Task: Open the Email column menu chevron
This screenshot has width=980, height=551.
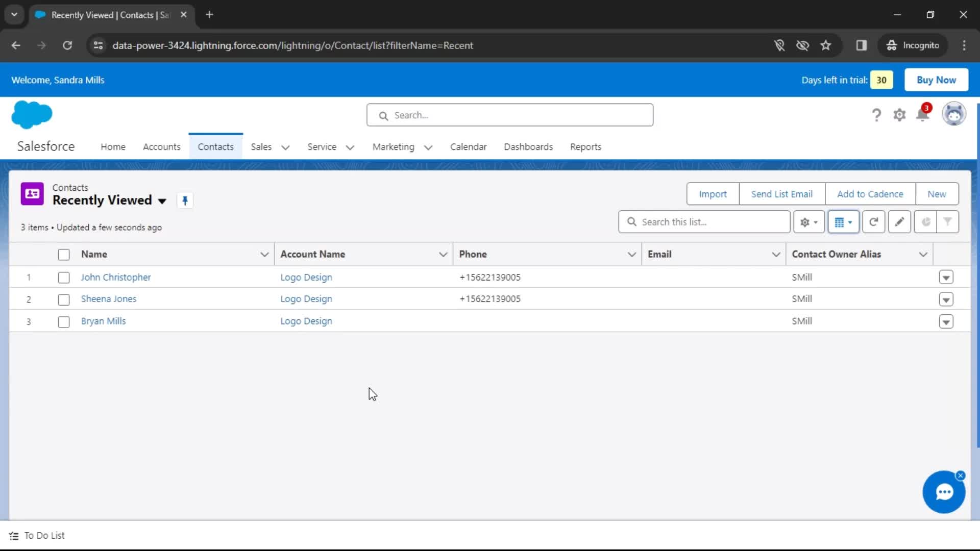Action: pyautogui.click(x=776, y=255)
